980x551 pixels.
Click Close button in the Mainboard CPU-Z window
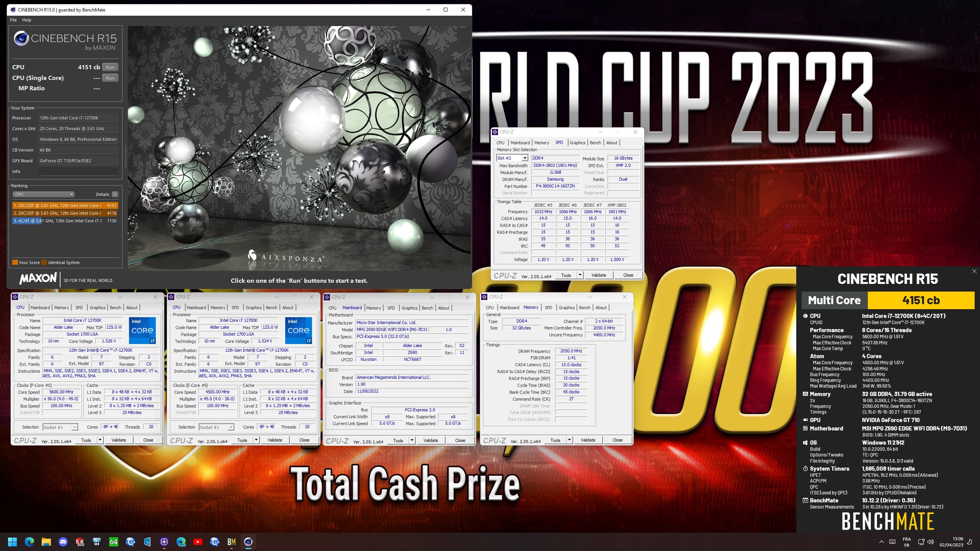460,440
